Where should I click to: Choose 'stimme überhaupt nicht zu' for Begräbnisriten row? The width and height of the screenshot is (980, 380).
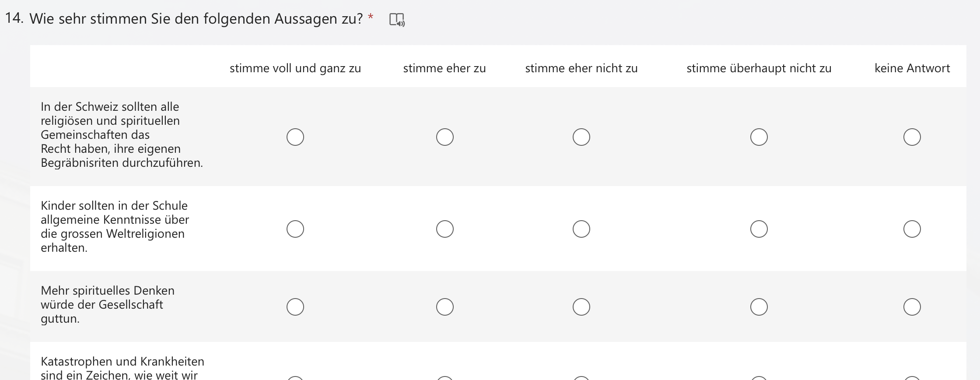(759, 137)
